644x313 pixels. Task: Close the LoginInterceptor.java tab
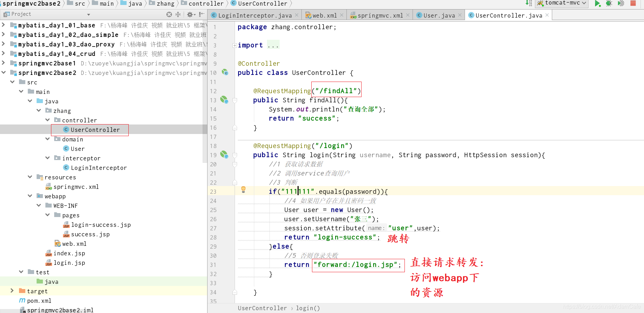point(297,15)
